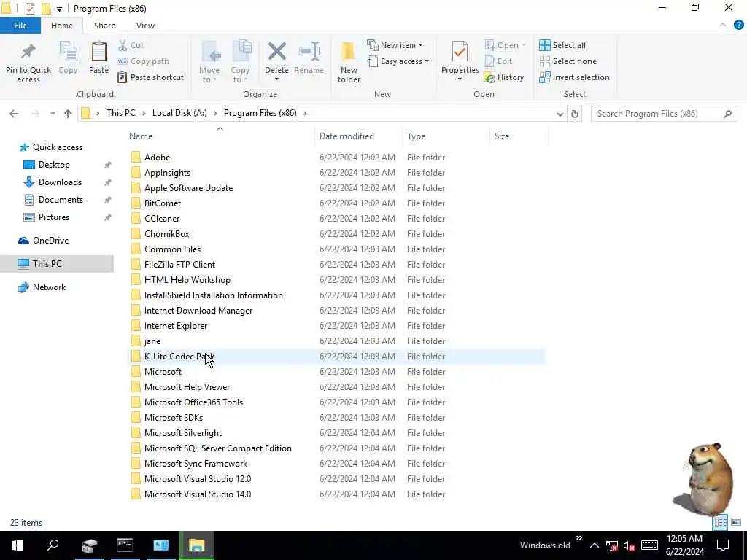747x560 pixels.
Task: Switch to Details view layout icon
Action: pyautogui.click(x=720, y=522)
